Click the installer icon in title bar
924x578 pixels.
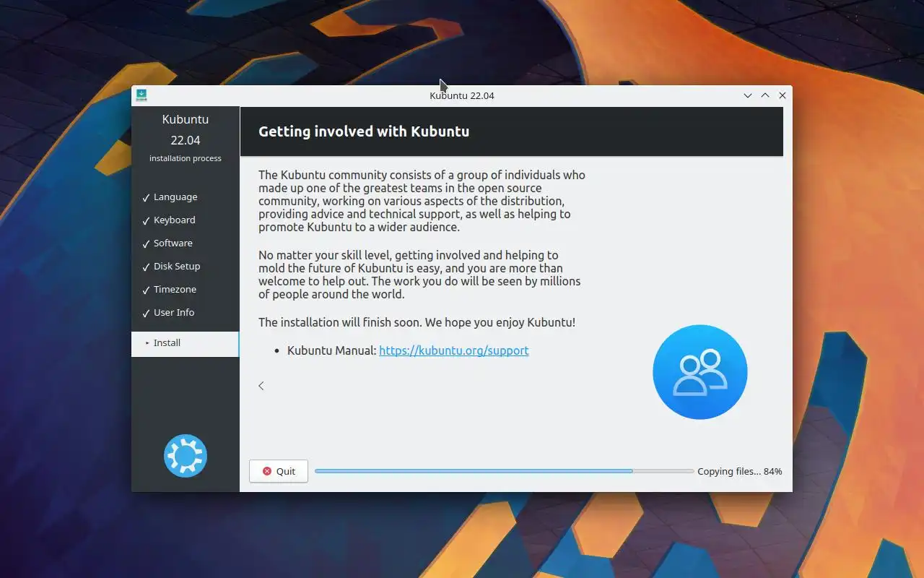pyautogui.click(x=141, y=95)
